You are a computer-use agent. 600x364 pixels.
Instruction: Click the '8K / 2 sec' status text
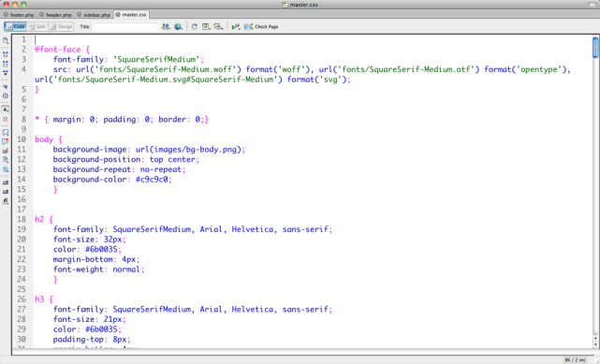click(575, 360)
